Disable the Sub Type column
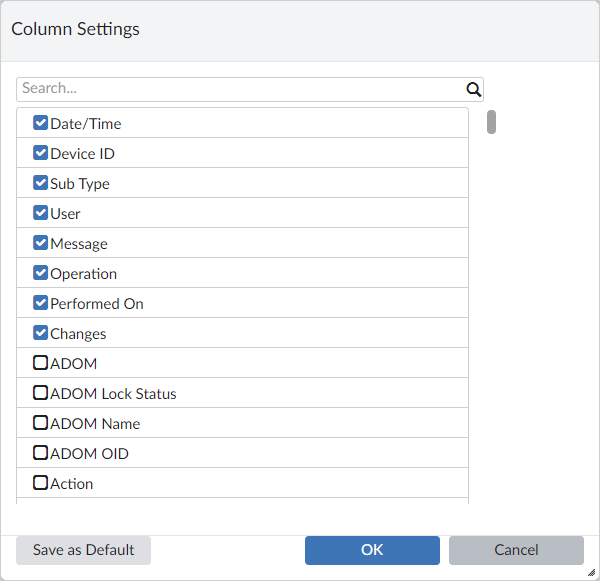Viewport: 600px width, 581px height. pyautogui.click(x=41, y=183)
